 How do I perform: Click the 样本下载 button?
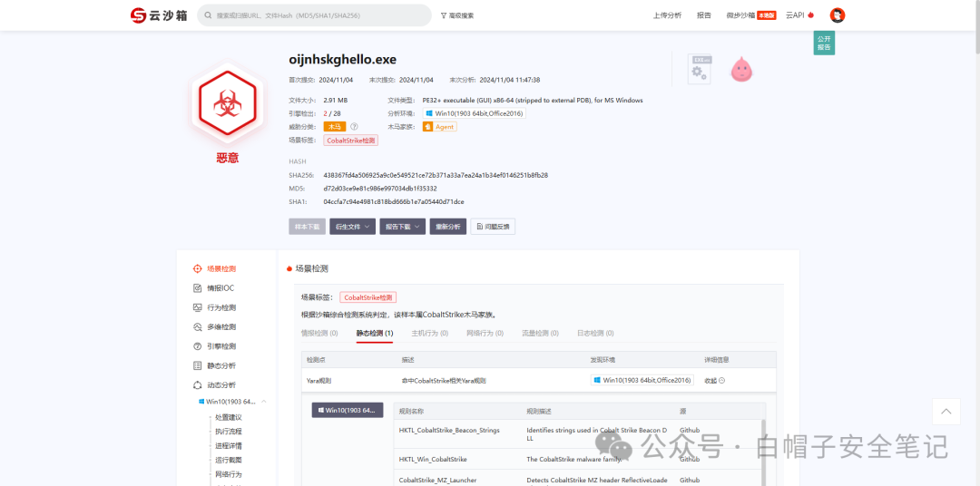click(x=307, y=226)
